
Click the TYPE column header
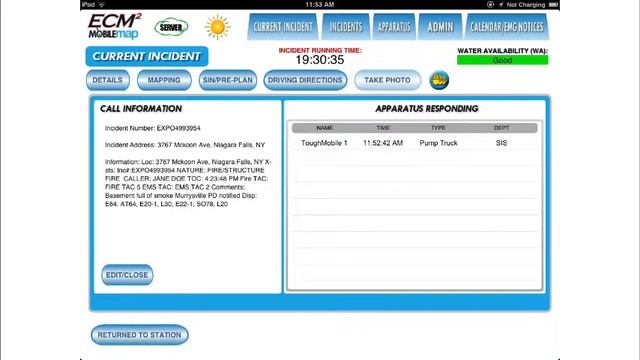pyautogui.click(x=438, y=128)
